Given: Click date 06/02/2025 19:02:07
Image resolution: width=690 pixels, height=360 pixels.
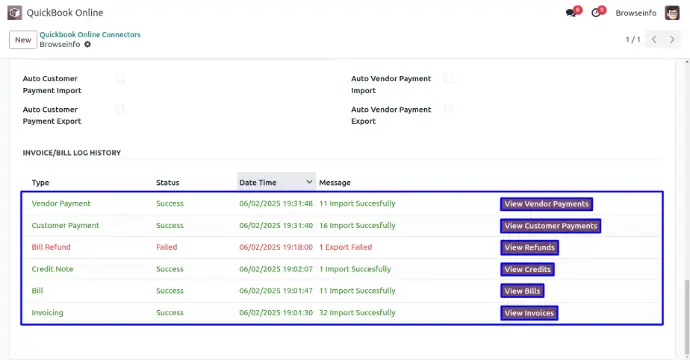Looking at the screenshot, I should pos(276,269).
